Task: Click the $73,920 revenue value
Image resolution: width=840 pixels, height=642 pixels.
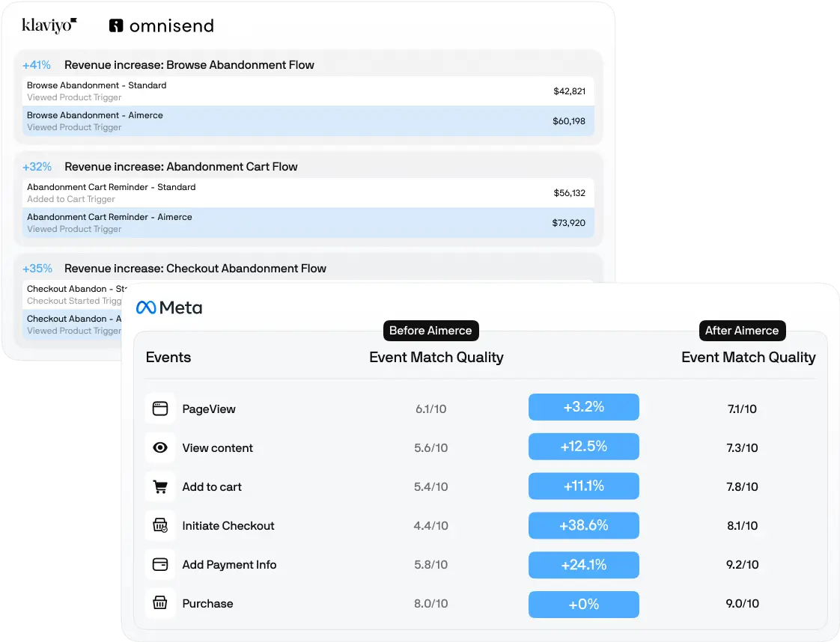Action: click(568, 223)
